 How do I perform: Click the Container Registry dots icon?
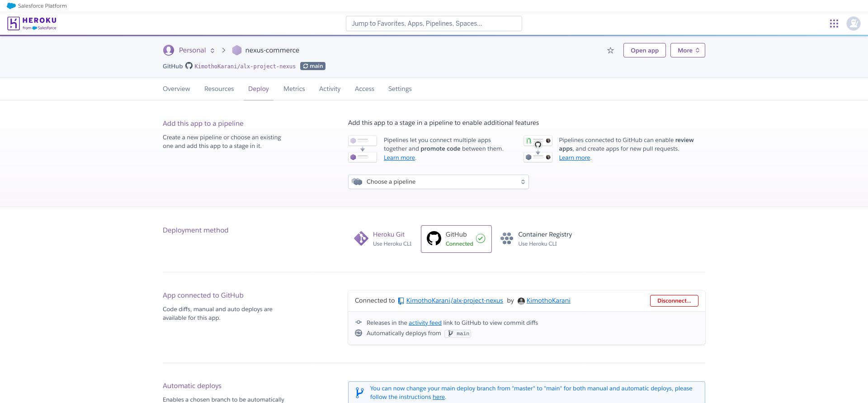click(x=507, y=238)
